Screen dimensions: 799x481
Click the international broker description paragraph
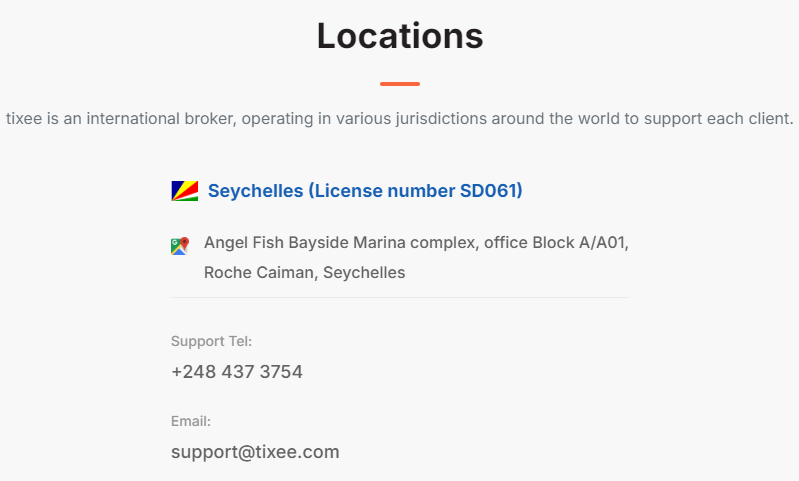400,119
